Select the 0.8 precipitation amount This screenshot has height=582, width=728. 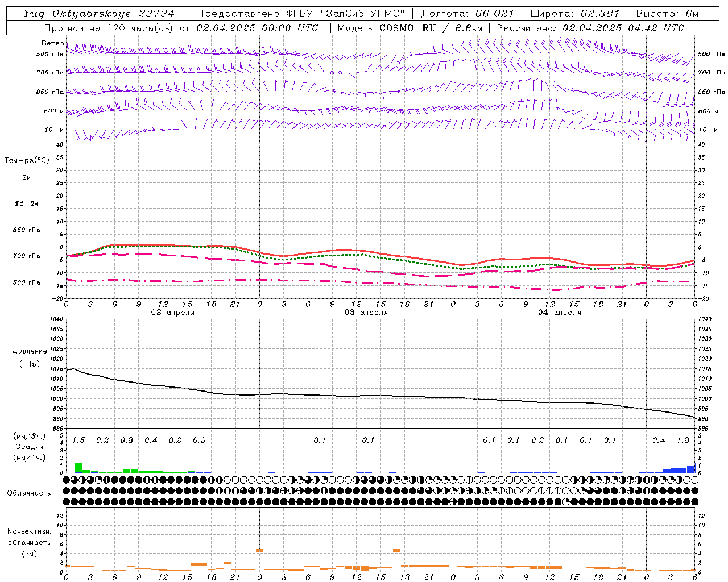pyautogui.click(x=126, y=440)
